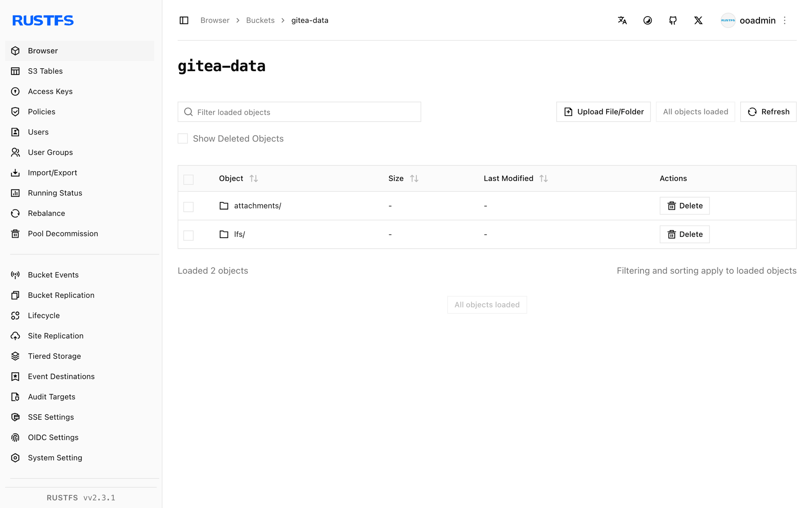The width and height of the screenshot is (812, 508).
Task: Open the GitHub link icon
Action: 673,20
